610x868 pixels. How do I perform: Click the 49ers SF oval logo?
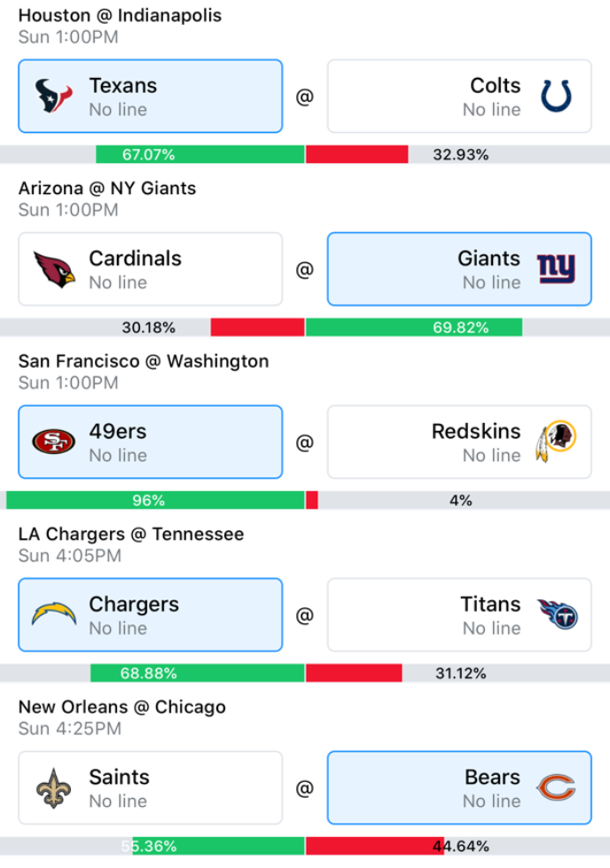coord(53,442)
